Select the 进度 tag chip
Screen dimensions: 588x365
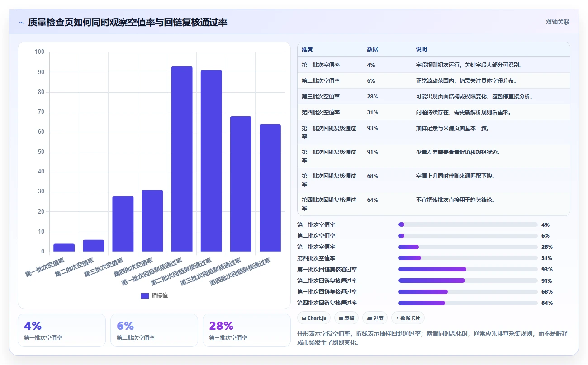pyautogui.click(x=375, y=318)
